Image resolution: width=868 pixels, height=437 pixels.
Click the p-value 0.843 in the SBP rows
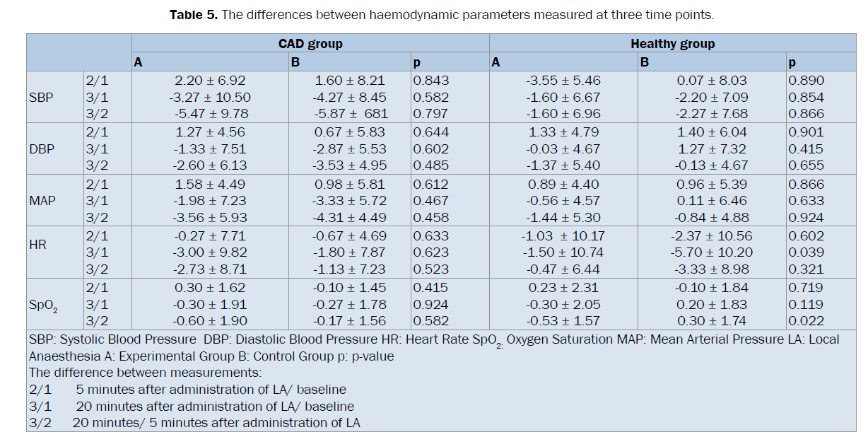(430, 81)
